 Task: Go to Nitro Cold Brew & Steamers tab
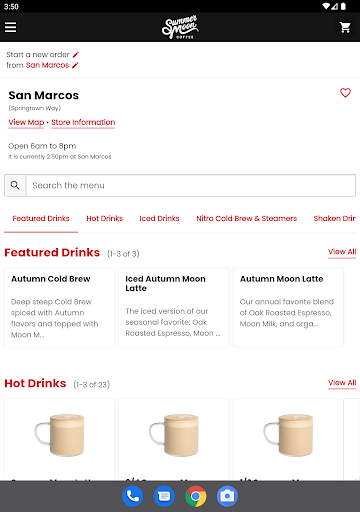pos(246,218)
